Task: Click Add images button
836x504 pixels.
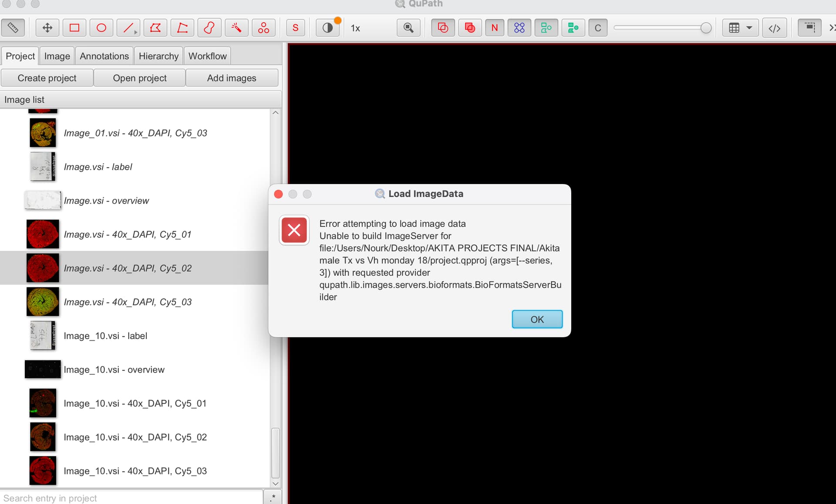Action: tap(232, 78)
